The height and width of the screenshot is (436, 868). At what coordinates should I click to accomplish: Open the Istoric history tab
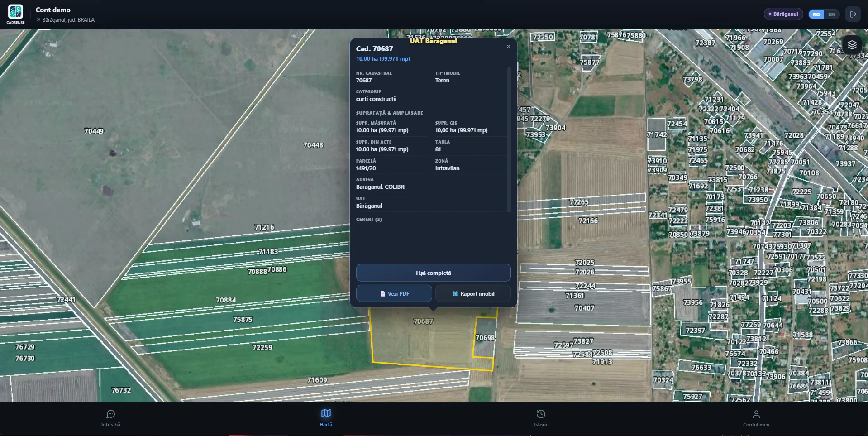click(x=541, y=418)
